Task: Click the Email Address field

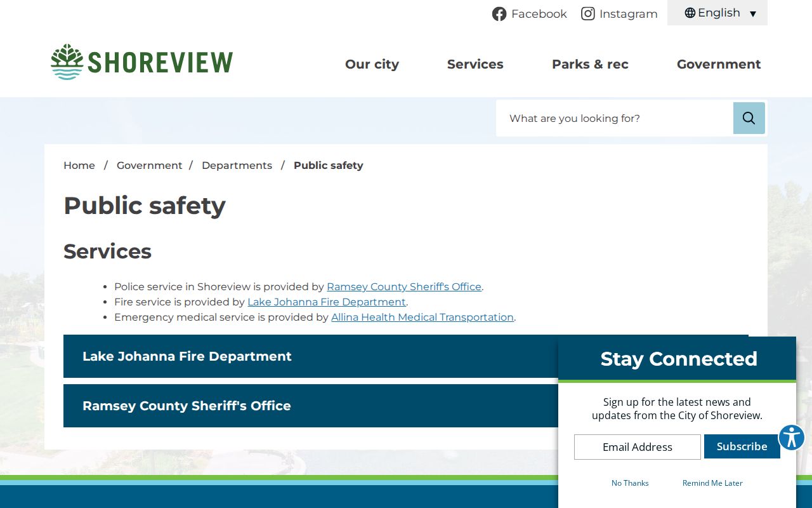Action: 638,447
